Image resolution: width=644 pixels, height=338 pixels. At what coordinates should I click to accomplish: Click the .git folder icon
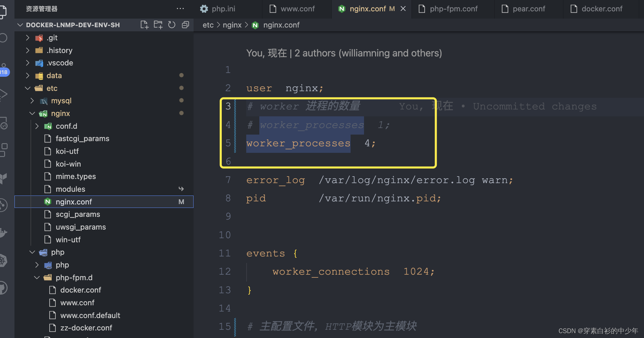point(39,38)
